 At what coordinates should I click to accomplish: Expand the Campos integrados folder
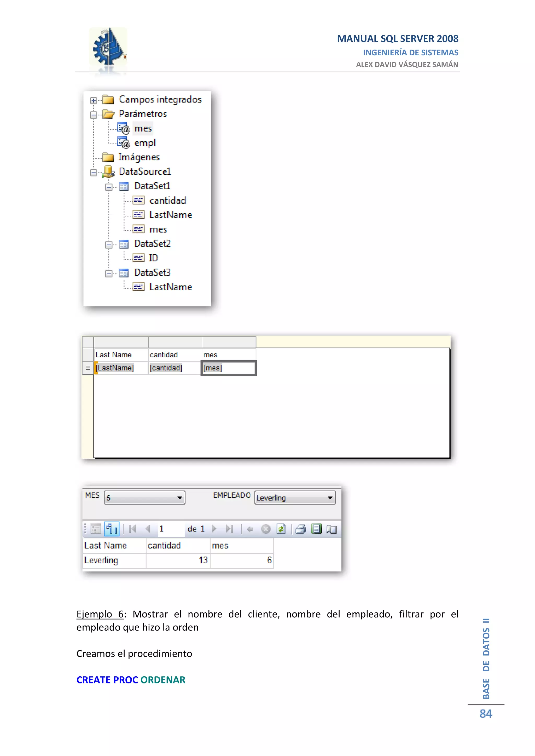click(94, 101)
